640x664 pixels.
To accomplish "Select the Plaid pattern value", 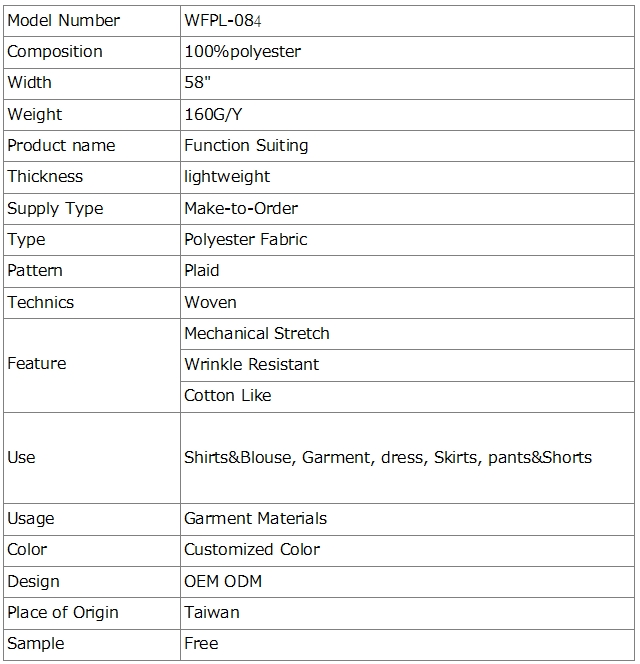I will click(202, 270).
